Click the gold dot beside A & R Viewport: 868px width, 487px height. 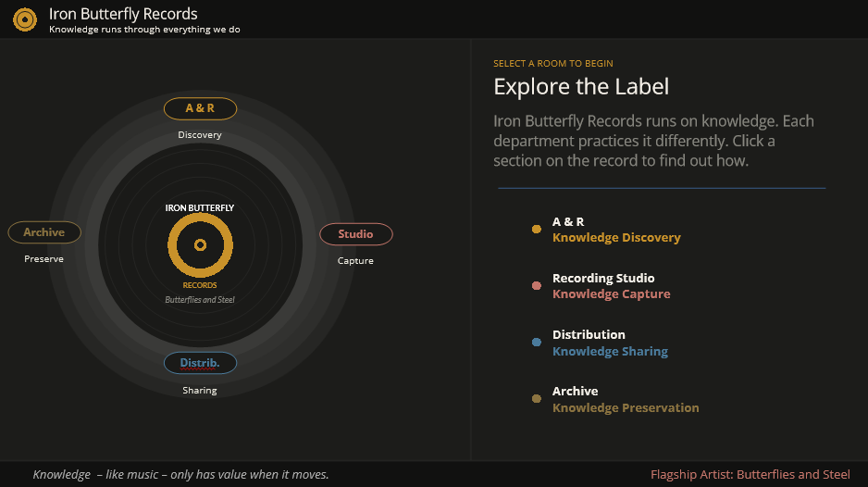[537, 230]
